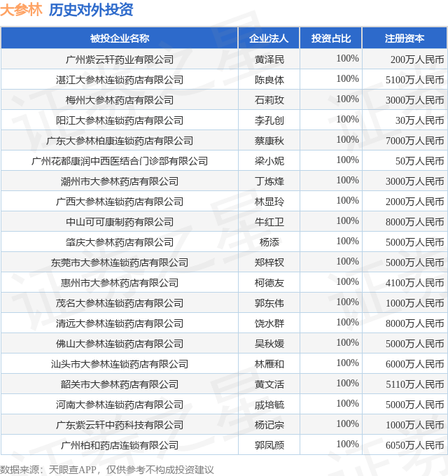448x476 pixels.
Task: Click legal person 郭东伟
Action: pos(269,303)
